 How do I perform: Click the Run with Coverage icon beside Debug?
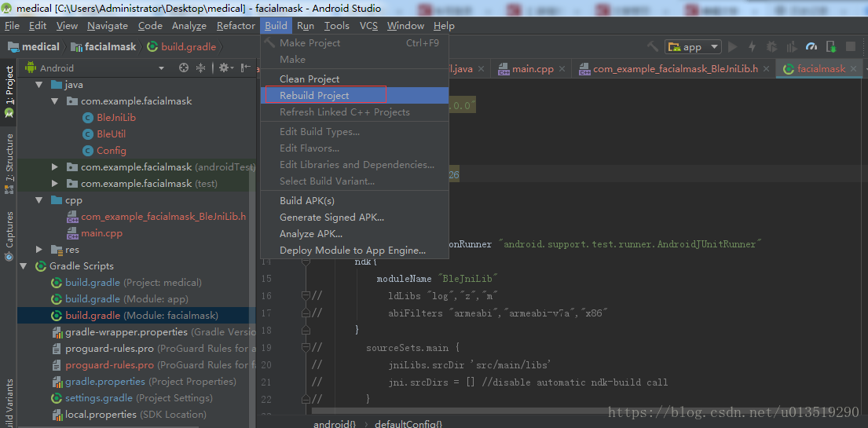tap(792, 47)
